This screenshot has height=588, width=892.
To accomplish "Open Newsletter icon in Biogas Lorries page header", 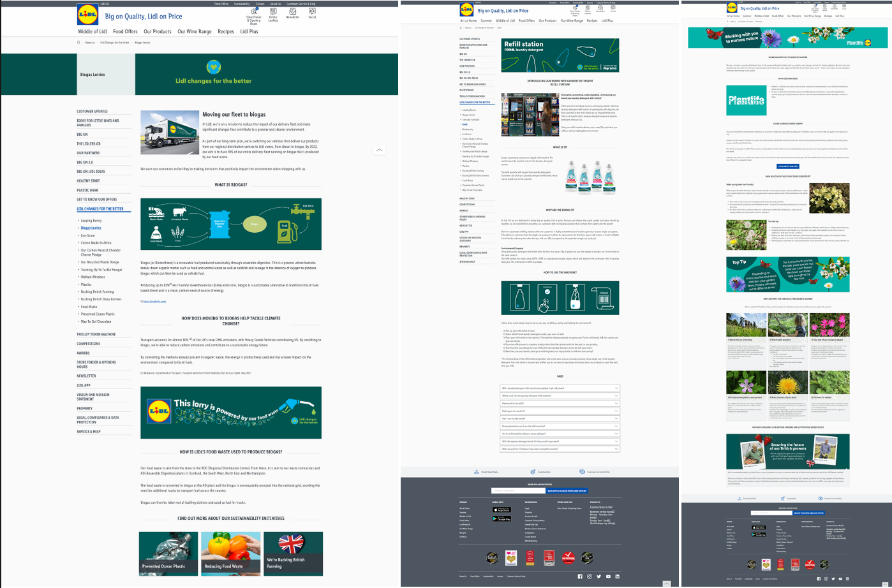I will click(293, 11).
